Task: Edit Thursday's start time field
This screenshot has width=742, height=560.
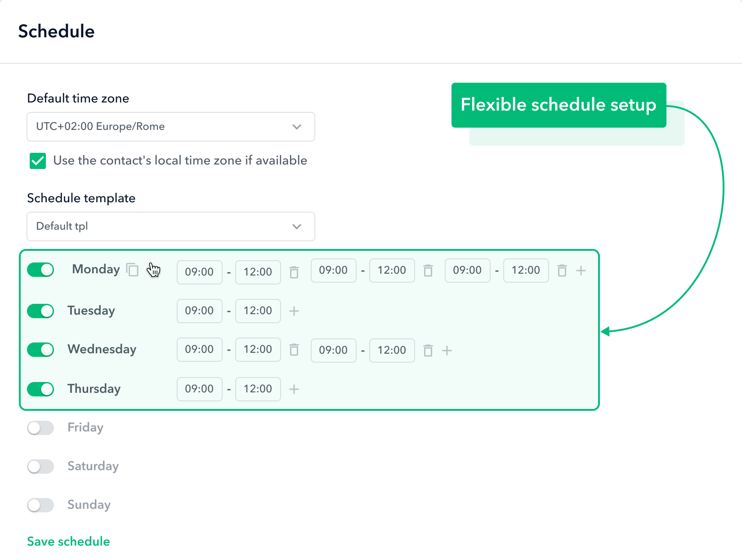Action: coord(200,389)
